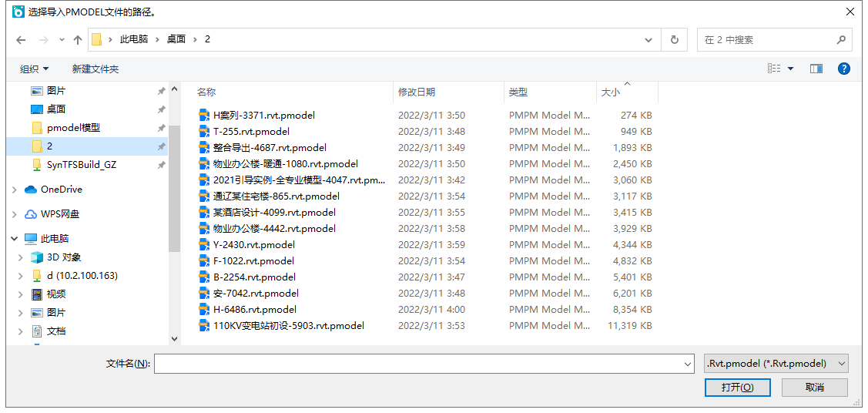868x413 pixels.
Task: Select file 某酒店设计-4099.rvt.pmodel
Action: (x=274, y=213)
